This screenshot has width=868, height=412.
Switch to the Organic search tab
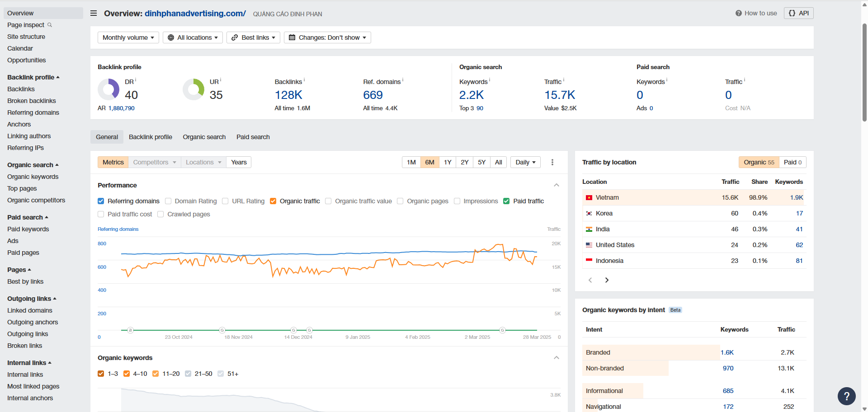204,137
